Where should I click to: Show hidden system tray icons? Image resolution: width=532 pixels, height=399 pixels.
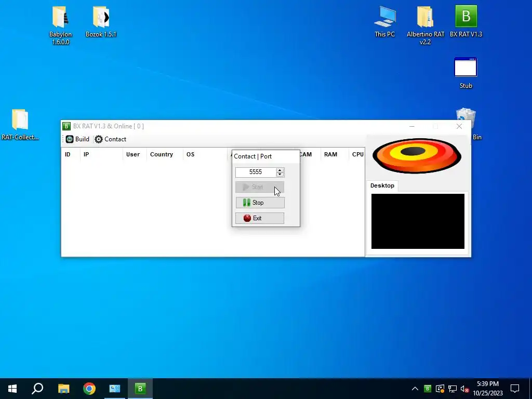pyautogui.click(x=415, y=389)
